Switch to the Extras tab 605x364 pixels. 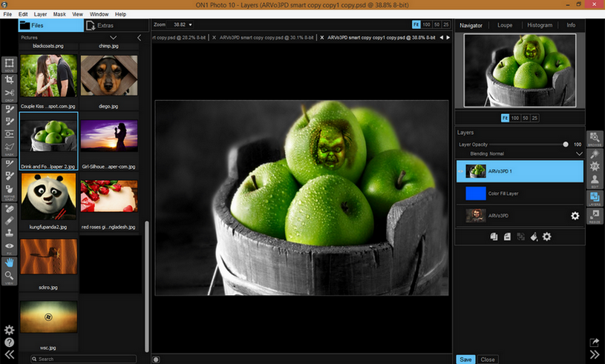point(116,25)
